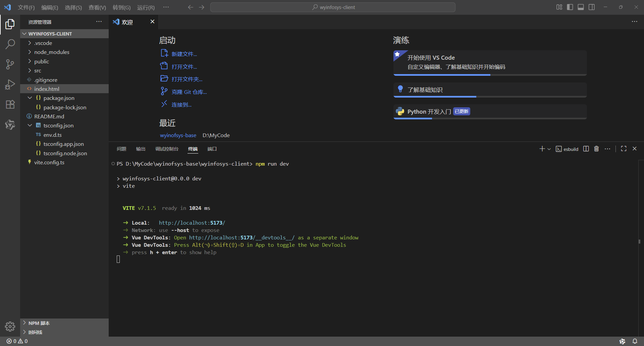
Task: Go back with the navigation arrow
Action: pos(191,7)
